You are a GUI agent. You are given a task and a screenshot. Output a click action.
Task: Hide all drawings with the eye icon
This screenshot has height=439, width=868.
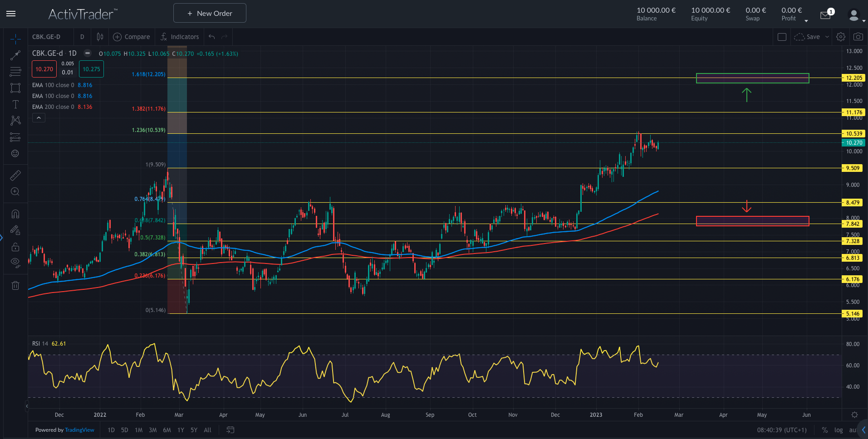tap(15, 262)
